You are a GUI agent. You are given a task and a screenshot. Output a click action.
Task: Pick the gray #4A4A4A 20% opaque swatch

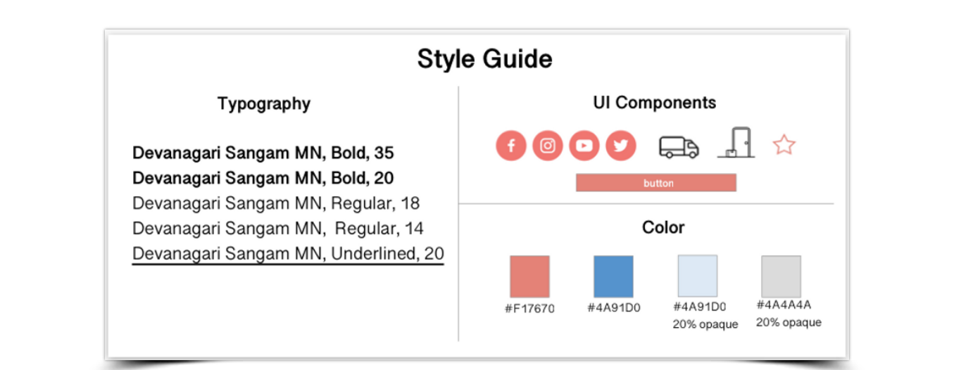click(x=781, y=276)
